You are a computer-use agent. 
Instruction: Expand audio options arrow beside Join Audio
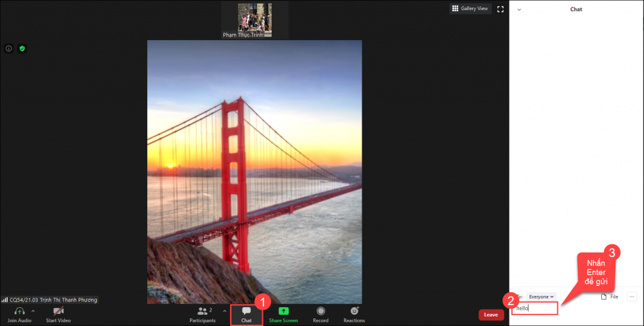click(x=33, y=311)
